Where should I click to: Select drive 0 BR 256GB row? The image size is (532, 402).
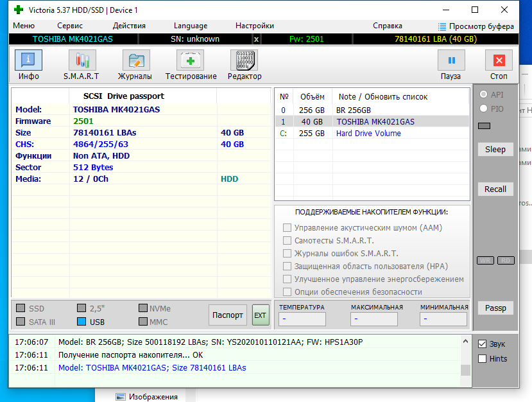pos(372,110)
